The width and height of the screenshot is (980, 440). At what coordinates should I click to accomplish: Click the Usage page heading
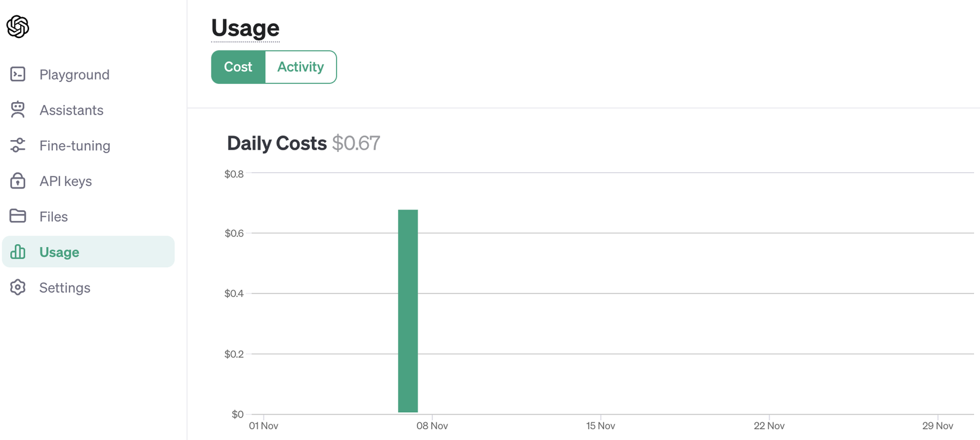coord(245,28)
